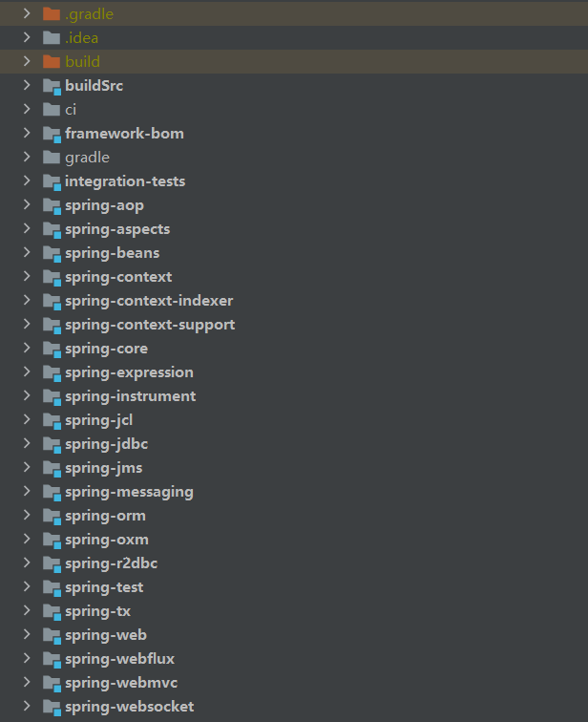The height and width of the screenshot is (722, 588).
Task: Select spring-webflux in the project tree
Action: [x=119, y=659]
